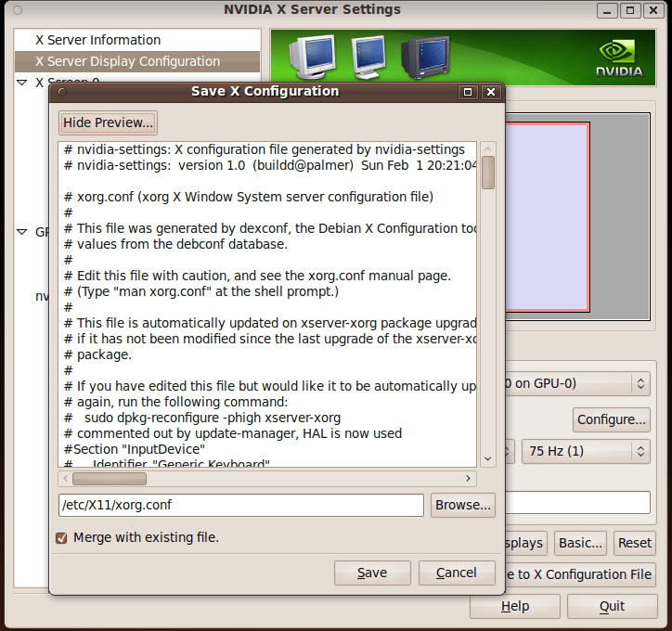The image size is (672, 631).
Task: Minimize the NVIDIA X Server Settings window
Action: point(608,10)
